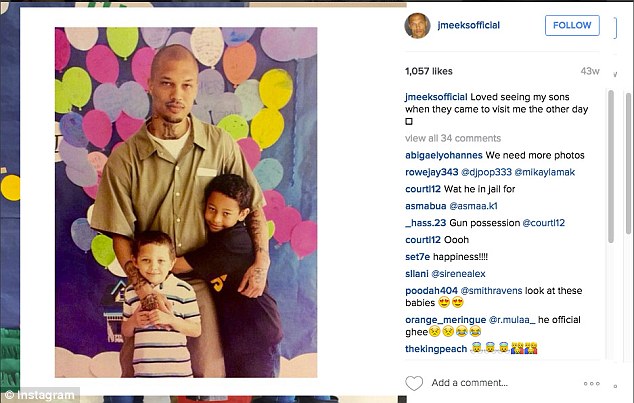Open courtl12 profile on jail question

coord(423,189)
